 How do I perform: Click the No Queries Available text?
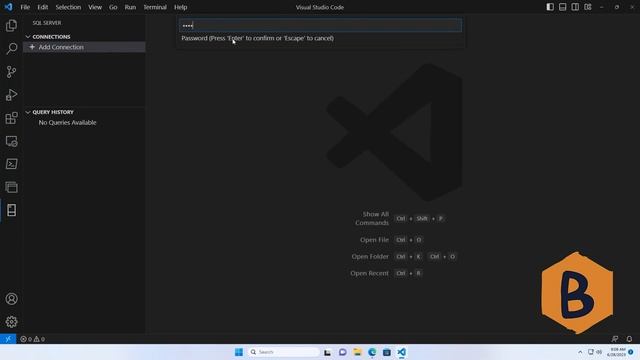pyautogui.click(x=67, y=122)
